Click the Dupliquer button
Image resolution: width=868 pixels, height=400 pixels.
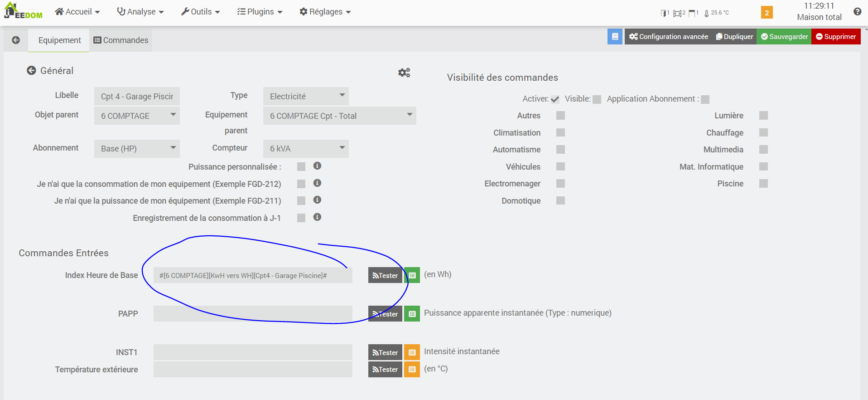734,36
